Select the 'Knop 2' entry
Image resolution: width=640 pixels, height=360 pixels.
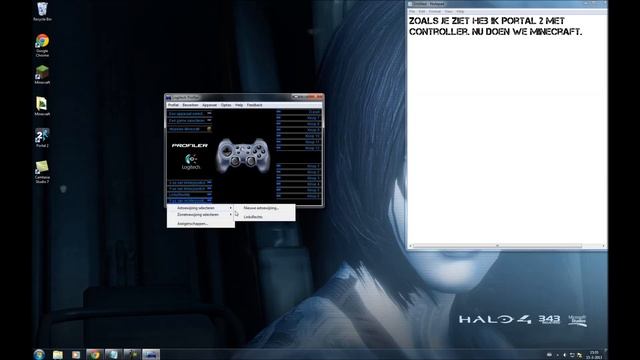[299, 172]
